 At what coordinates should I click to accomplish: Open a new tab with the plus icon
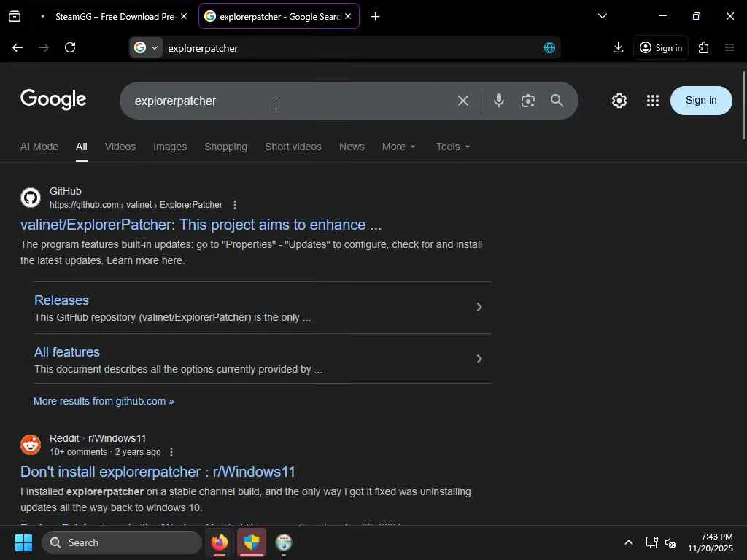(x=376, y=17)
